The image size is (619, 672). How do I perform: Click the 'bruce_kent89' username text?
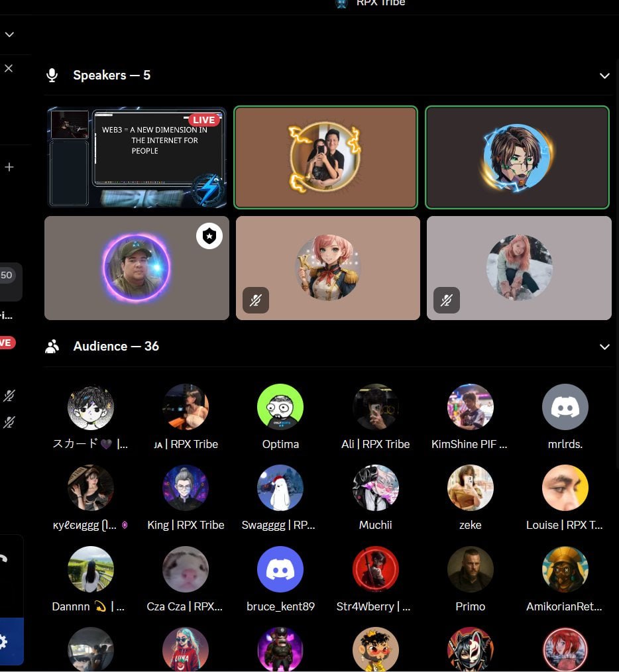point(280,606)
